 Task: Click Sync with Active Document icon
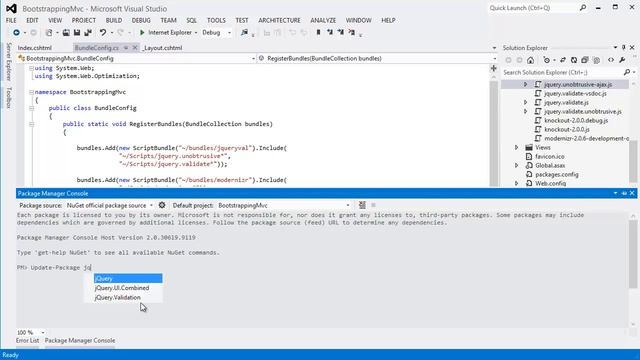563,60
